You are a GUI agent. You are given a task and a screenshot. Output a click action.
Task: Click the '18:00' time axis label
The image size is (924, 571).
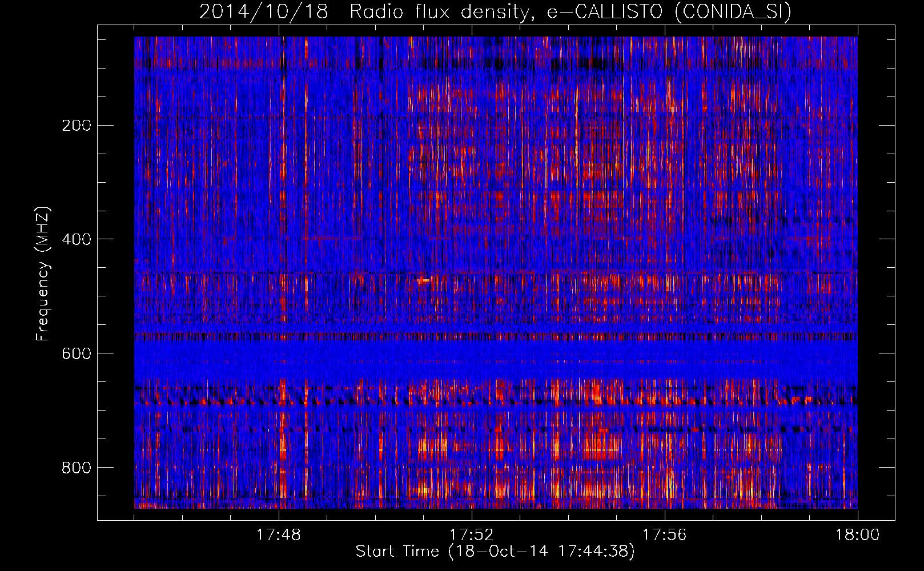tap(858, 535)
